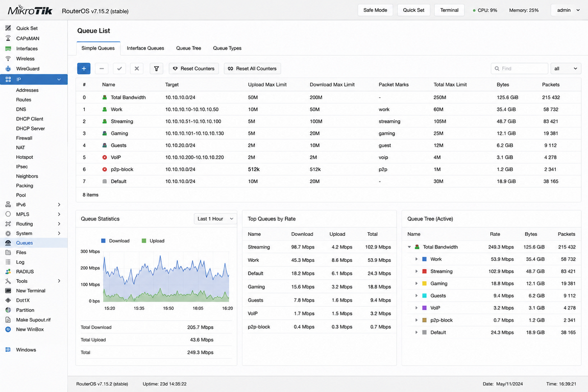Expand Tools submenu arrow
588x392 pixels.
tap(59, 281)
